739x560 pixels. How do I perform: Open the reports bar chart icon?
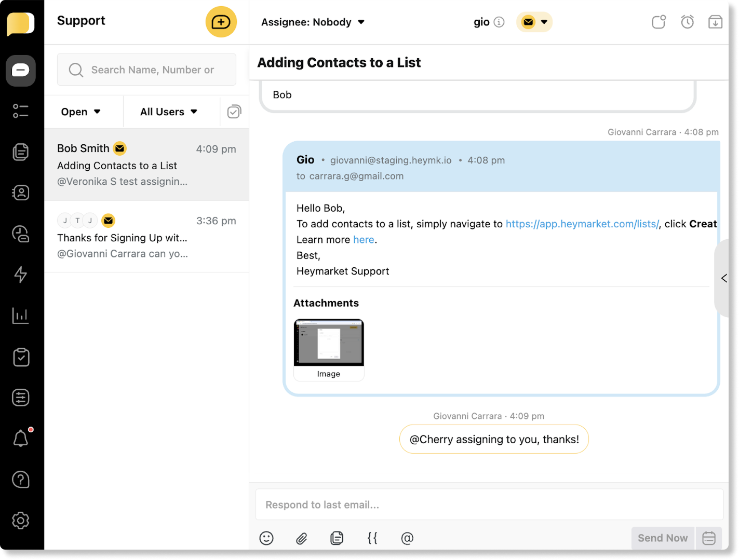(21, 316)
